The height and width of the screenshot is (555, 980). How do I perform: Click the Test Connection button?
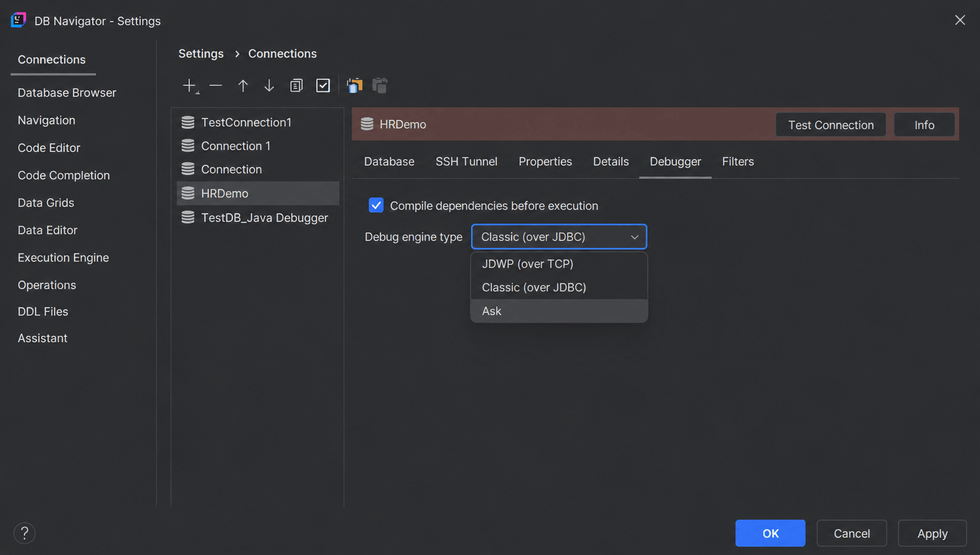831,125
